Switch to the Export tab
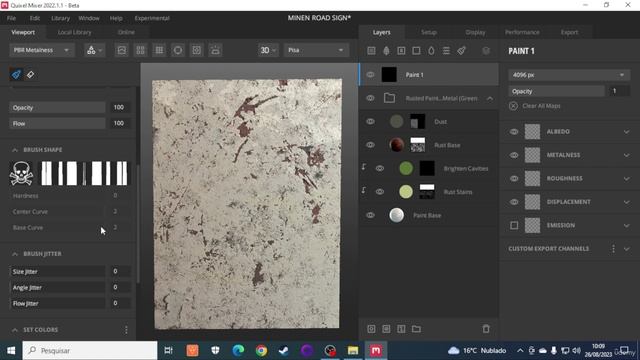 [x=569, y=32]
